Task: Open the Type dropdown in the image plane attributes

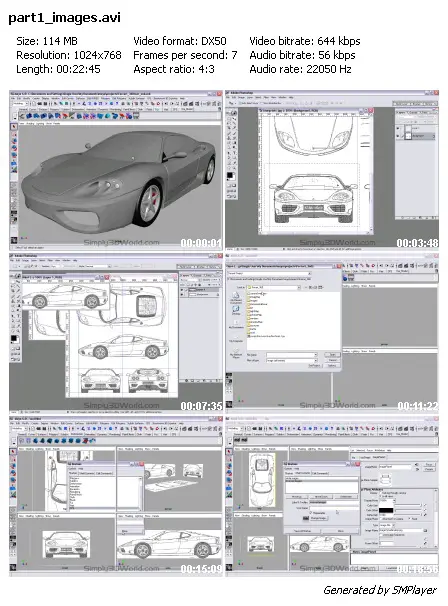Action: [x=388, y=526]
